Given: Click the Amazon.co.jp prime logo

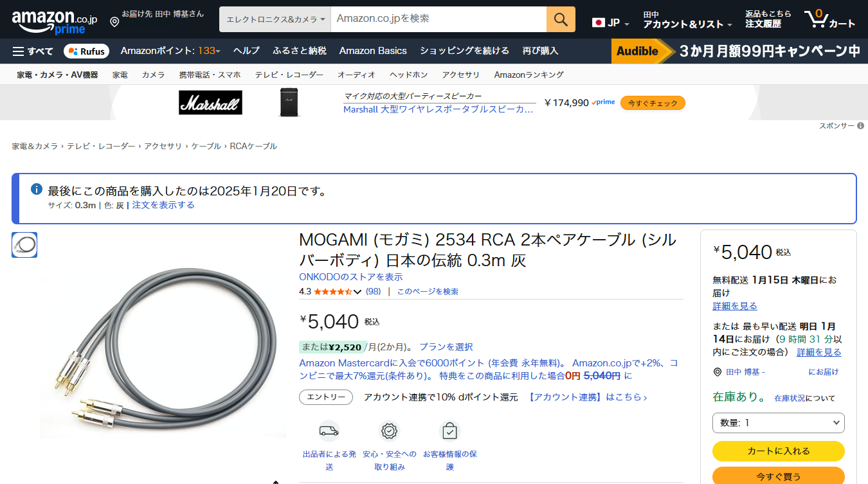Looking at the screenshot, I should 55,21.
